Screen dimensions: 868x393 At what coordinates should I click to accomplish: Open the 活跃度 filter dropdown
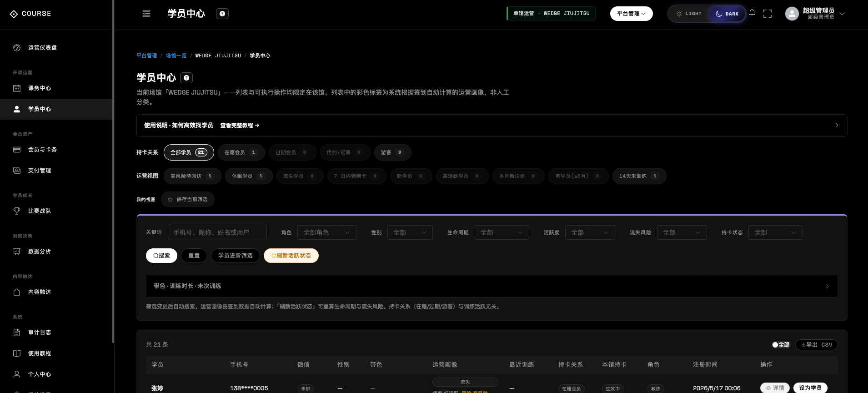click(x=590, y=232)
